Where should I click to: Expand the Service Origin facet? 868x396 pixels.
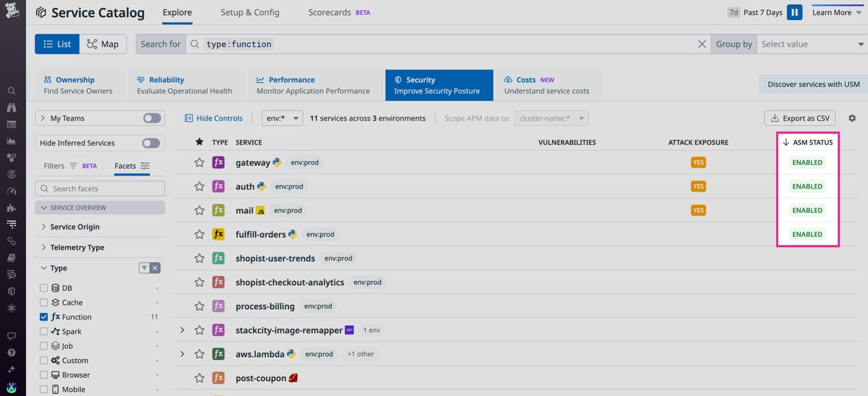[74, 227]
